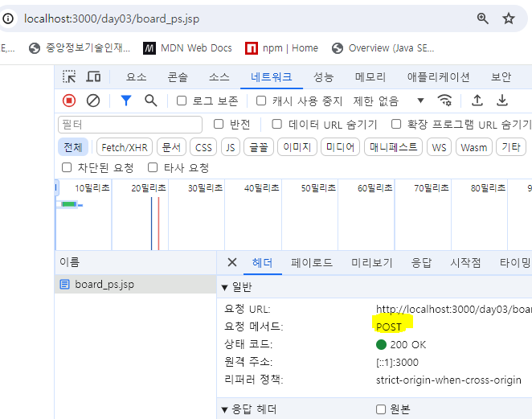The height and width of the screenshot is (419, 532).
Task: Filter by JS requests
Action: coord(231,147)
